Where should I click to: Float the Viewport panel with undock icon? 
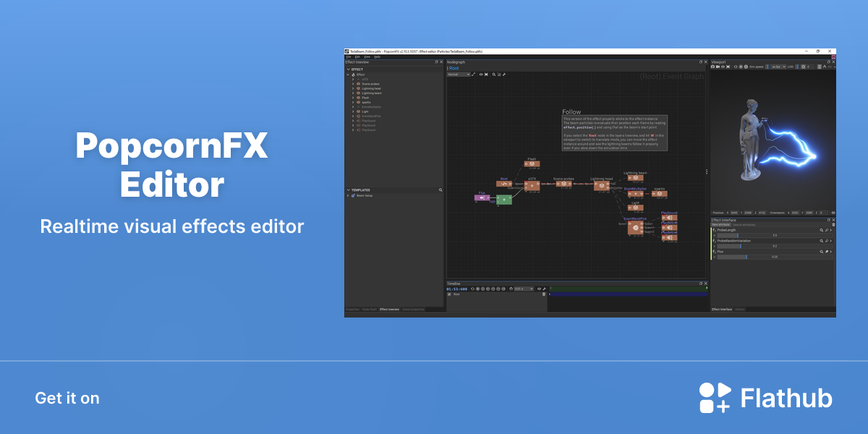click(x=828, y=62)
